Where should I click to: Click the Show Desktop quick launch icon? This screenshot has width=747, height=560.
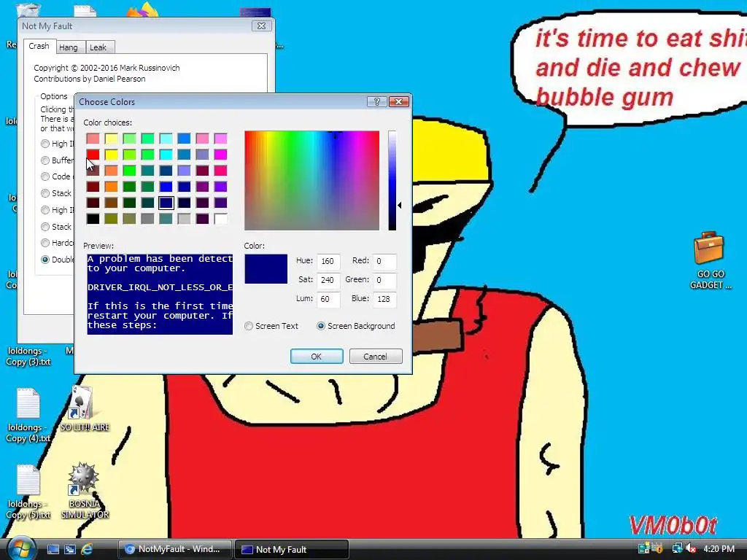[x=53, y=549]
